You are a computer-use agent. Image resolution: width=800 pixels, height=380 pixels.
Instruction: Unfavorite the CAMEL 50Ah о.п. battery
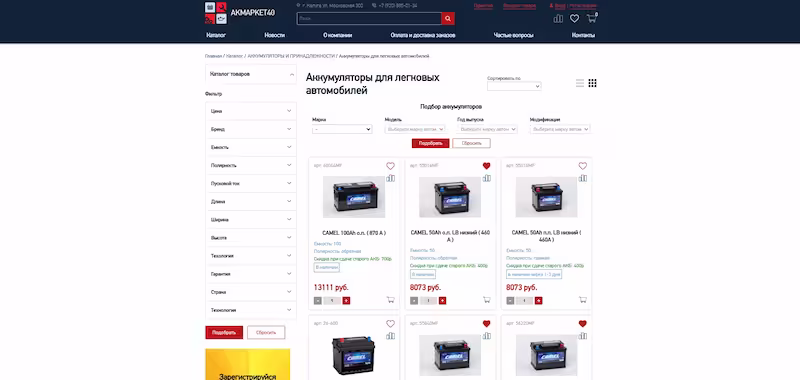486,166
